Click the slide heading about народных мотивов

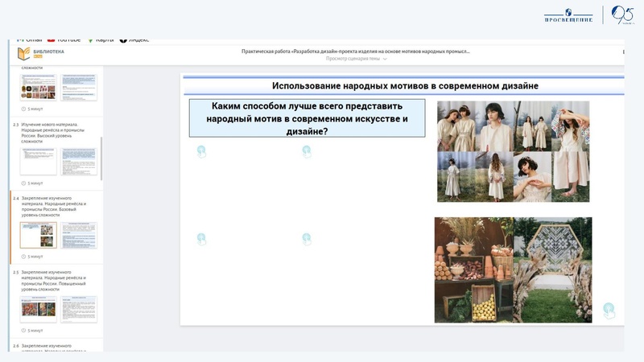pos(405,86)
